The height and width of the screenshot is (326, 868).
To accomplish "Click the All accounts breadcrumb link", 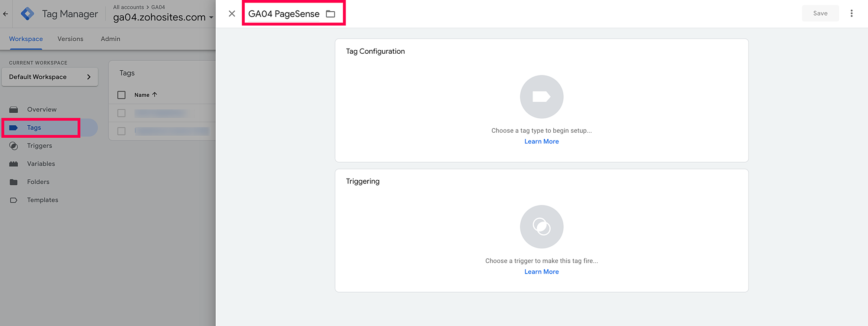I will [x=128, y=7].
